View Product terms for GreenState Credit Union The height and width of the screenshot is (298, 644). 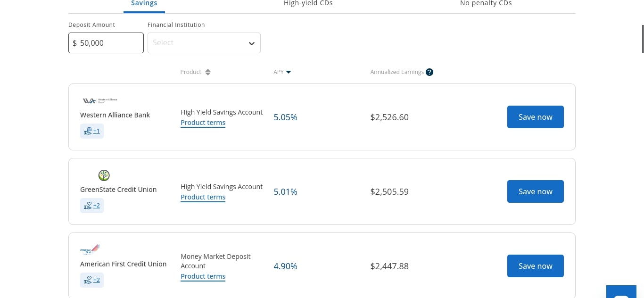pyautogui.click(x=203, y=197)
